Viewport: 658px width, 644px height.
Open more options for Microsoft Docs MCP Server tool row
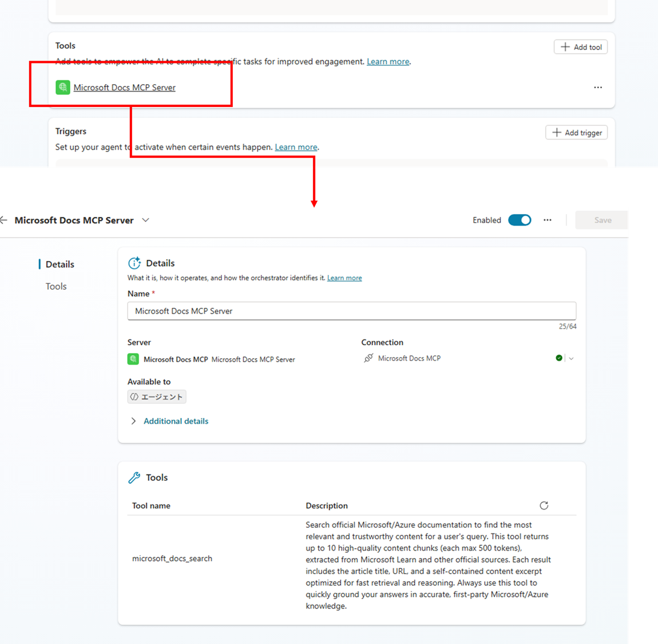pyautogui.click(x=598, y=88)
